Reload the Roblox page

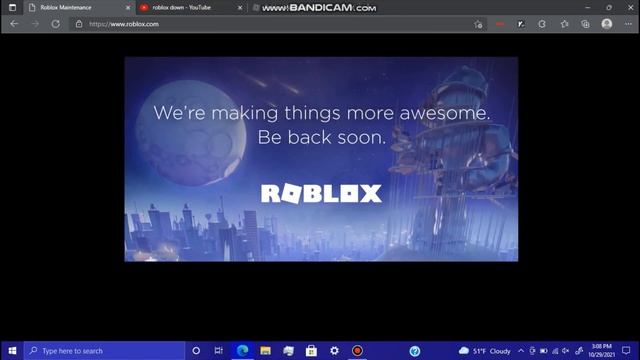(x=56, y=24)
